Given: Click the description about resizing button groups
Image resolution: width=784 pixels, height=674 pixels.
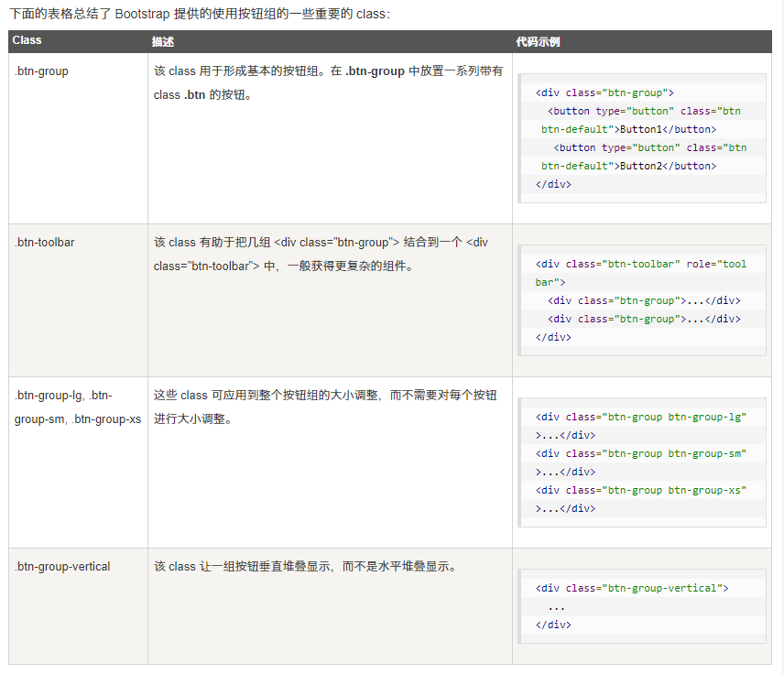Looking at the screenshot, I should [325, 407].
